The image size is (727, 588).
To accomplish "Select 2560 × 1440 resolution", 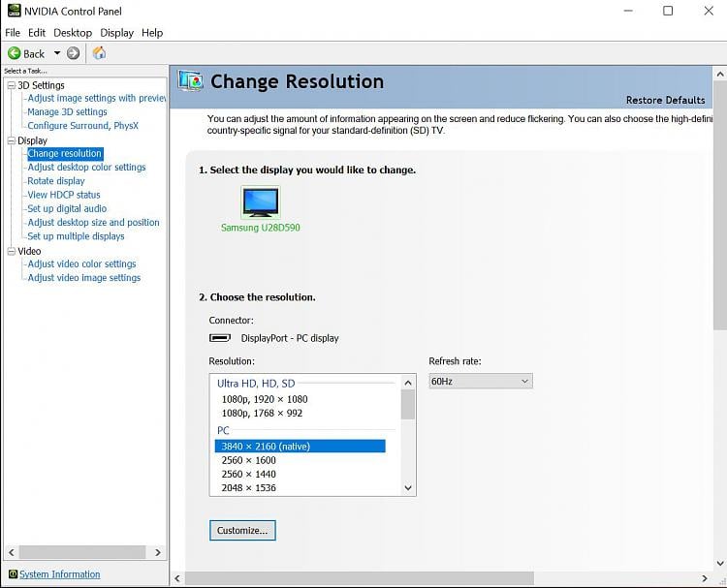I will pyautogui.click(x=248, y=475).
